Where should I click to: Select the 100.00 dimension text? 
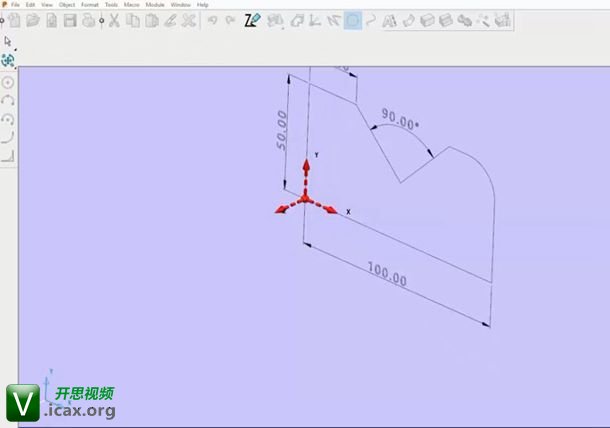pyautogui.click(x=387, y=274)
